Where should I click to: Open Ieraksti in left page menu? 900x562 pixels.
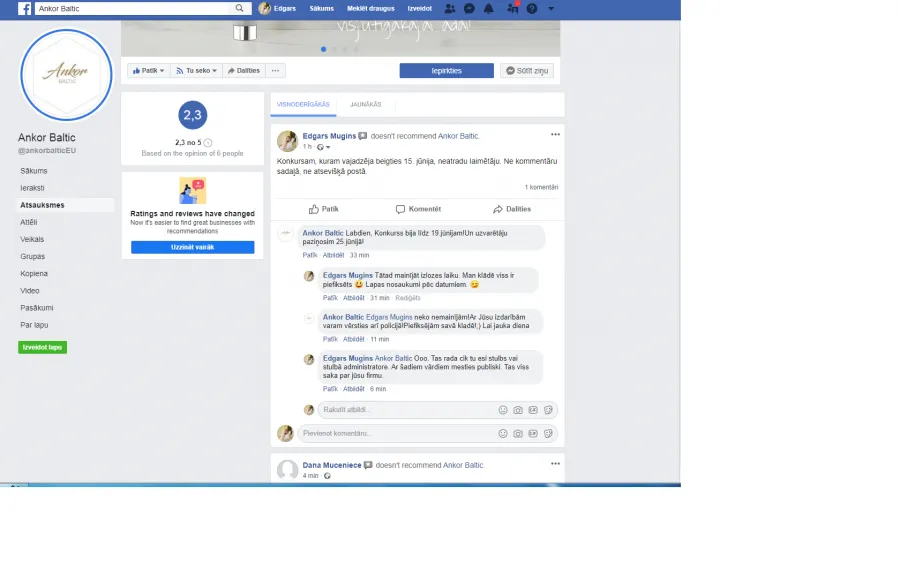click(32, 188)
